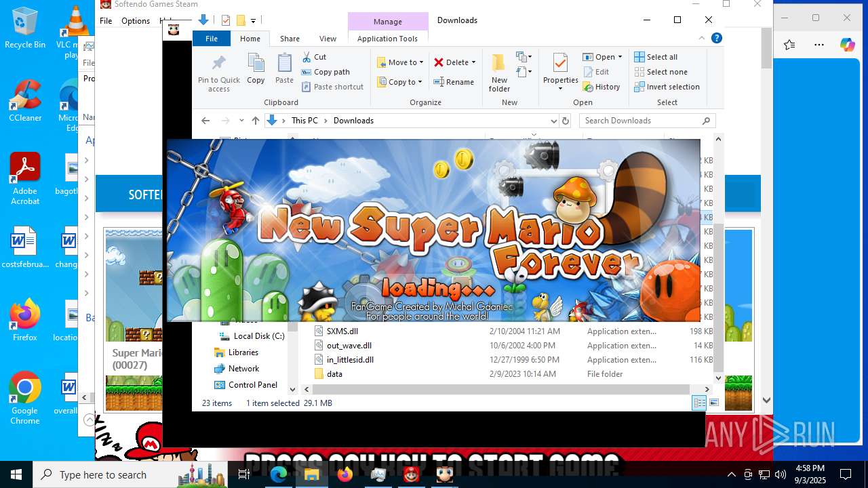
Task: Open Task View on the taskbar
Action: [244, 474]
